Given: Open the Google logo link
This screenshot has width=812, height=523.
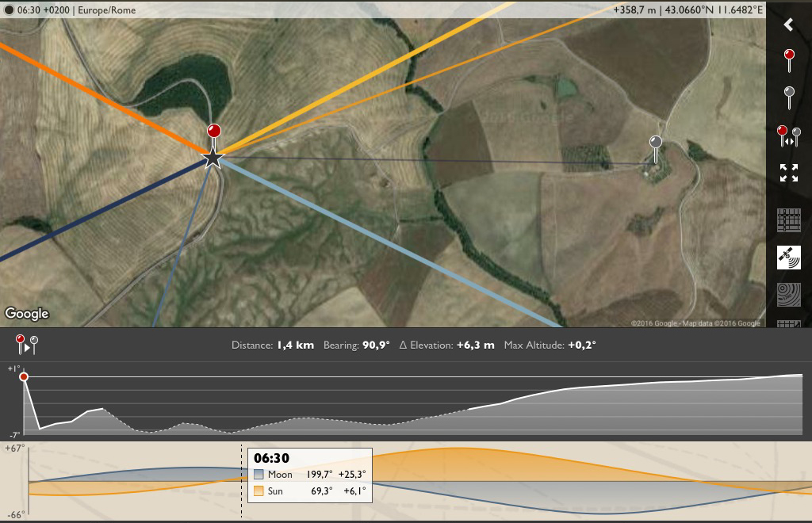Looking at the screenshot, I should (26, 314).
